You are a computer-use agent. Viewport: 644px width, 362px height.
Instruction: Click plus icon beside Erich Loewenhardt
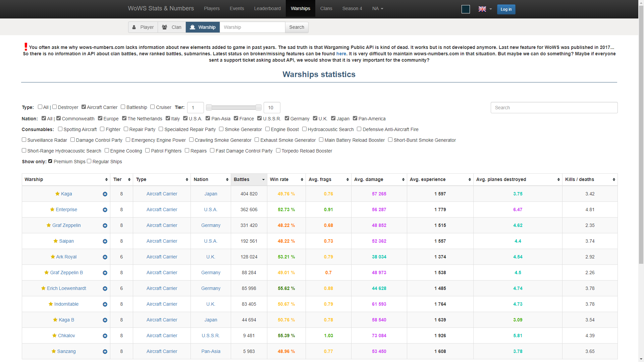(105, 289)
